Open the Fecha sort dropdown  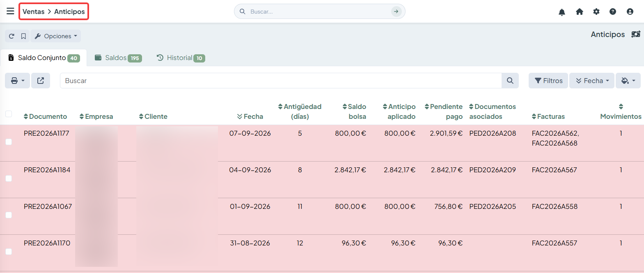pyautogui.click(x=592, y=81)
